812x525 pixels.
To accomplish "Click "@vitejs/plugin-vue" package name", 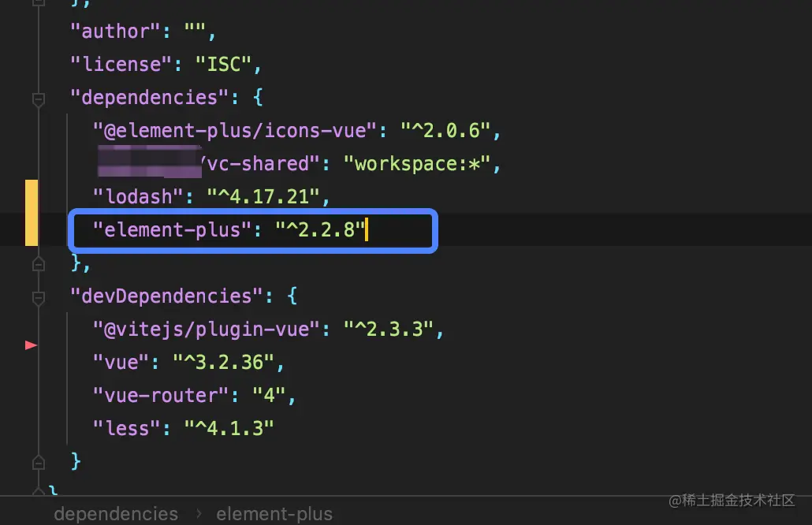I will coord(207,330).
